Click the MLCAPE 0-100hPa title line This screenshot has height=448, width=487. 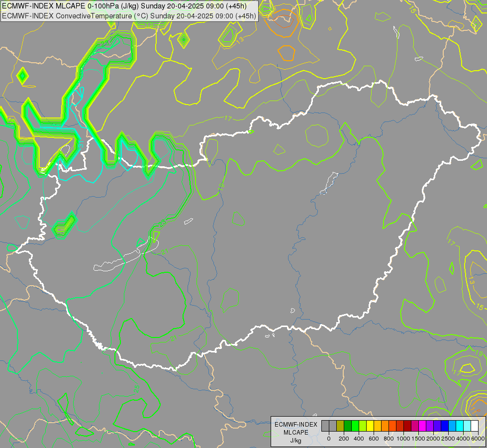[124, 6]
